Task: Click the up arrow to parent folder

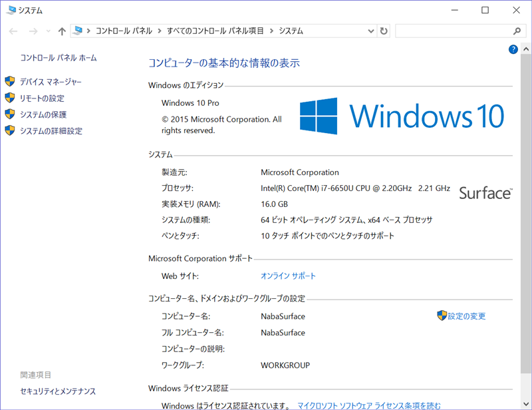Action: [62, 31]
